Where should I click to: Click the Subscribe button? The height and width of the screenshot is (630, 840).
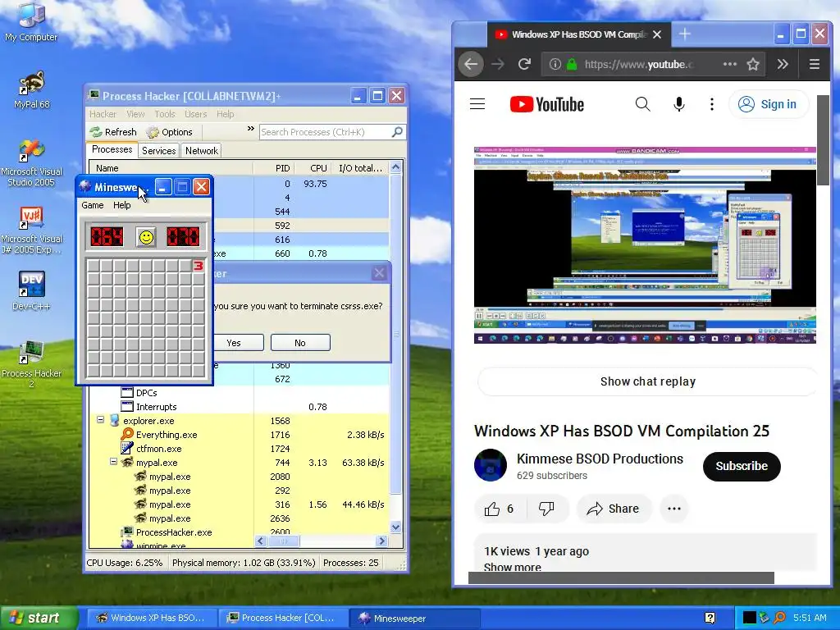pyautogui.click(x=742, y=466)
